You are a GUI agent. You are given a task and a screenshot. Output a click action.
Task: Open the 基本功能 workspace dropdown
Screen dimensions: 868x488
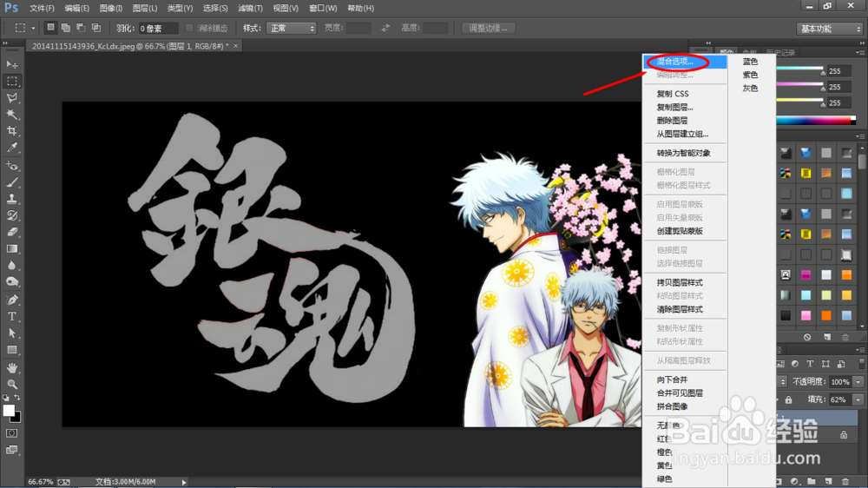(x=830, y=29)
